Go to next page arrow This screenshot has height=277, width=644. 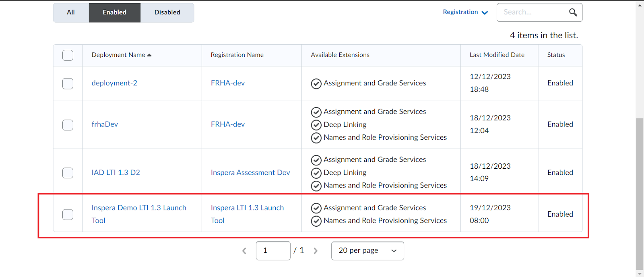coord(316,251)
